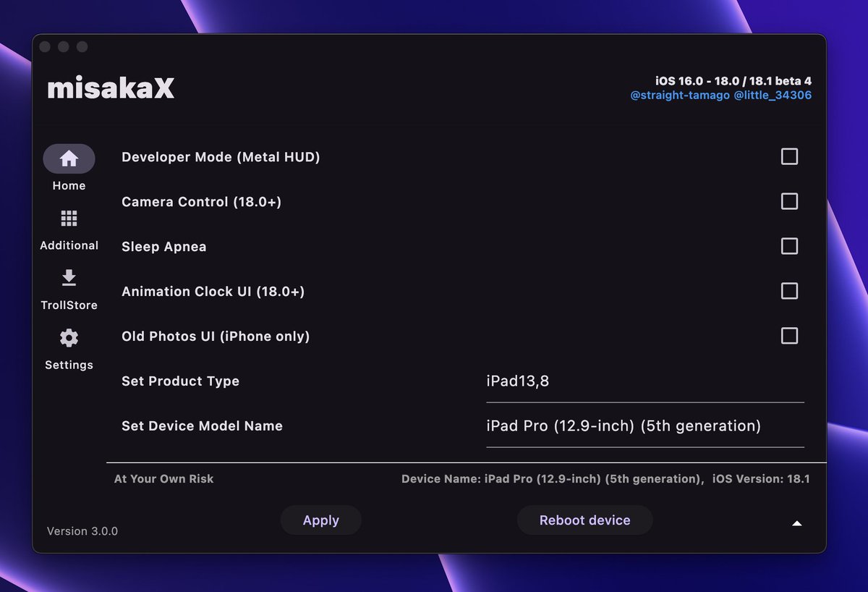This screenshot has height=592, width=868.
Task: Click the "Version 3.0.0" text
Action: [82, 531]
